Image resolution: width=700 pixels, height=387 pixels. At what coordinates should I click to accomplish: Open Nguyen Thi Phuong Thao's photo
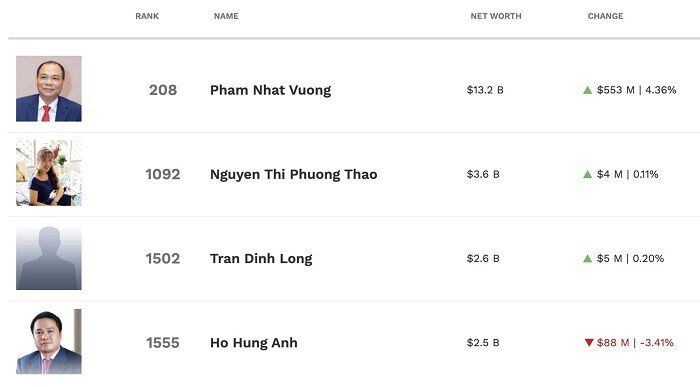[x=49, y=173]
